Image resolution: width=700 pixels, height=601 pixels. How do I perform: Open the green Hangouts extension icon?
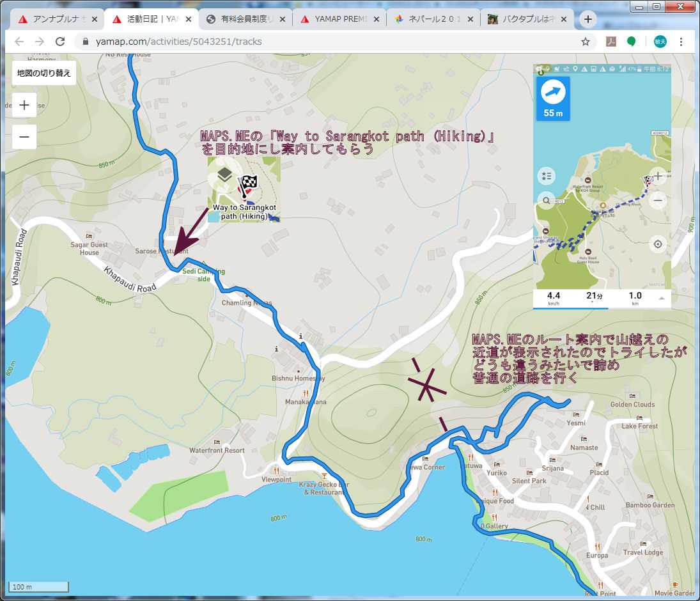(631, 42)
